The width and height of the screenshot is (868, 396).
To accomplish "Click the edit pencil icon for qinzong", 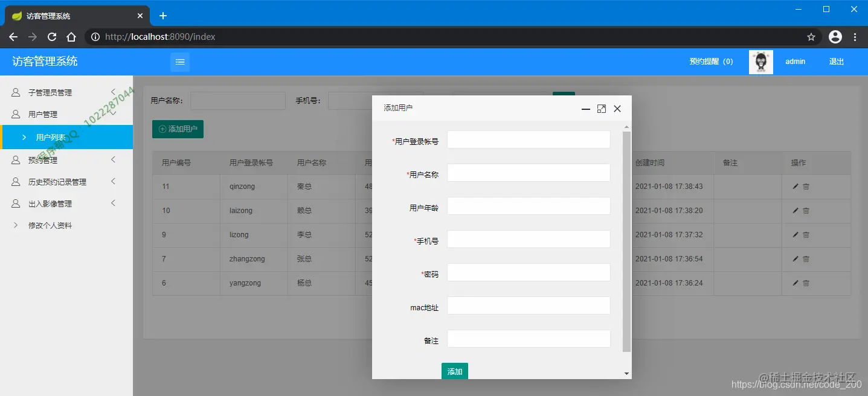I will 795,187.
